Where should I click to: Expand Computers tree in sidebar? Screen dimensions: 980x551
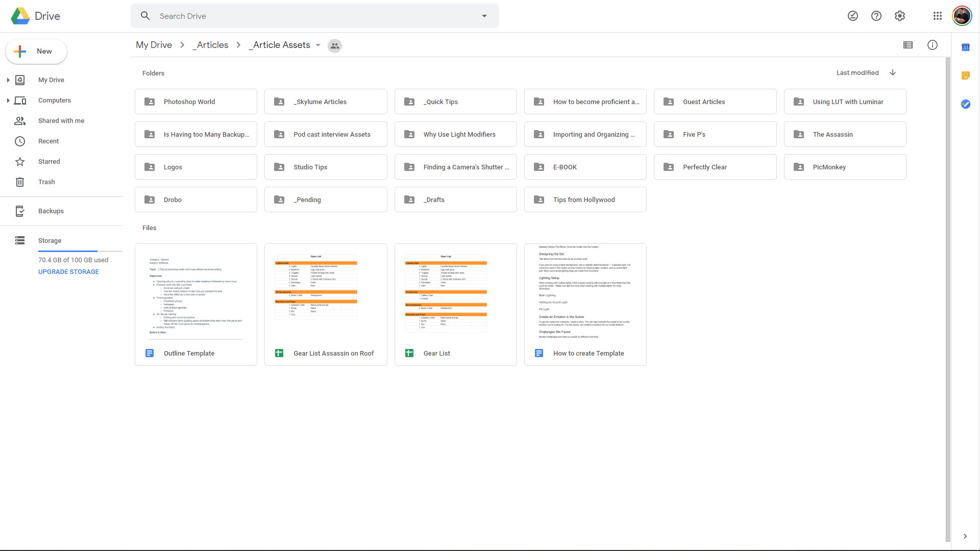click(8, 101)
